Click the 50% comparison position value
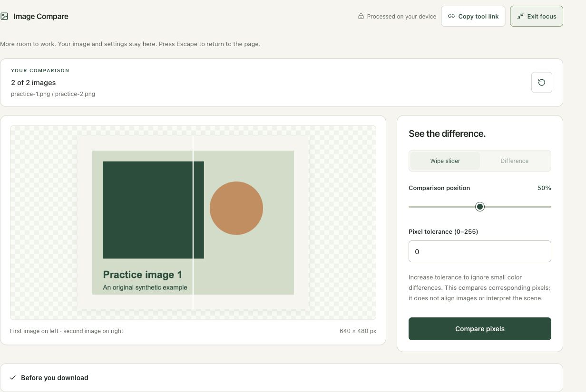This screenshot has height=392, width=586. [x=544, y=188]
